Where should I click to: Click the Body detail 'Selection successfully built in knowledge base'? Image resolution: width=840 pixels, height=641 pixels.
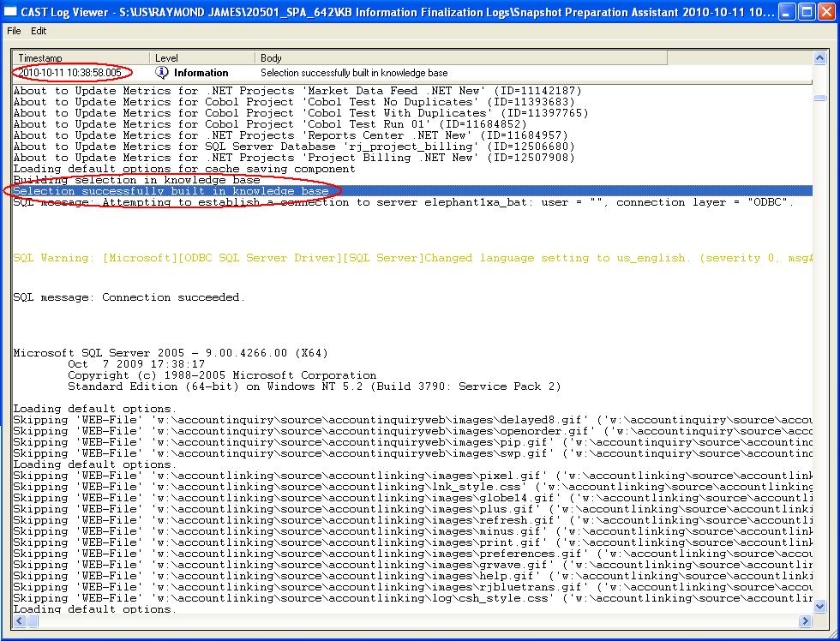pos(354,72)
